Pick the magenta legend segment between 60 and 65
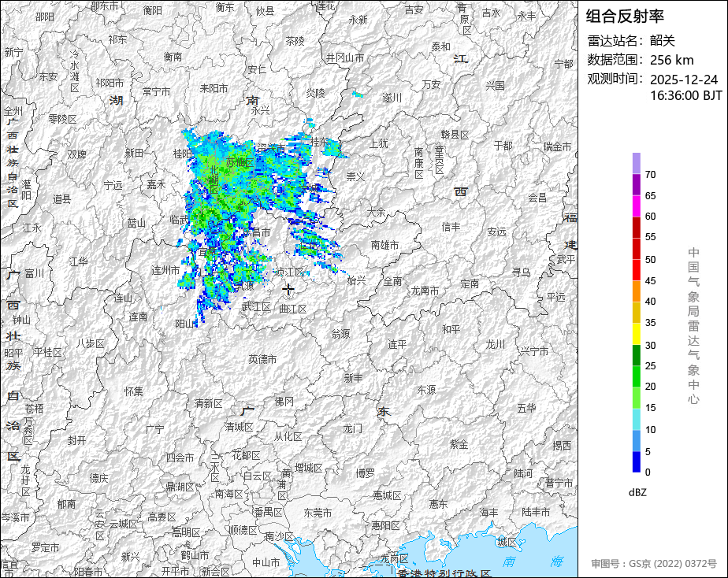This screenshot has height=578, width=728. tap(636, 206)
